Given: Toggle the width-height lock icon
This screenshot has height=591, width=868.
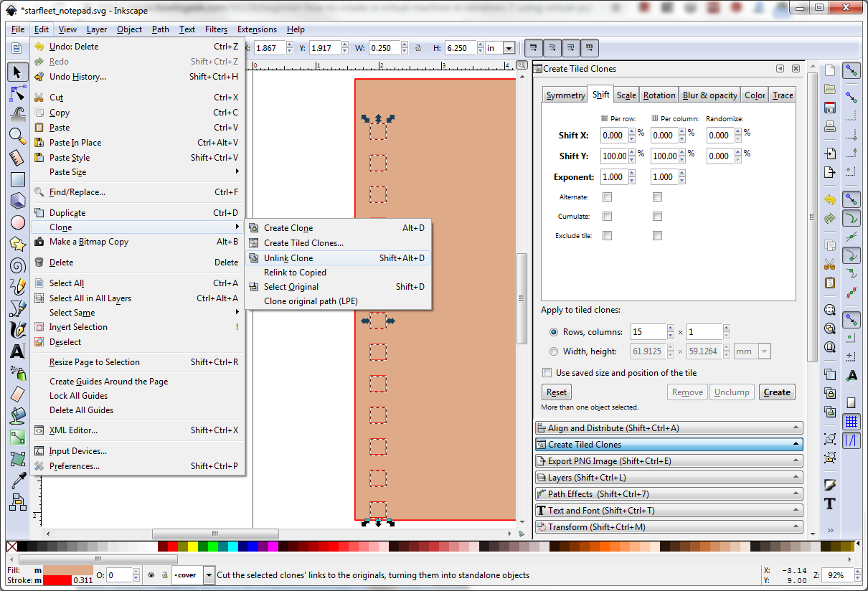Looking at the screenshot, I should (x=418, y=48).
